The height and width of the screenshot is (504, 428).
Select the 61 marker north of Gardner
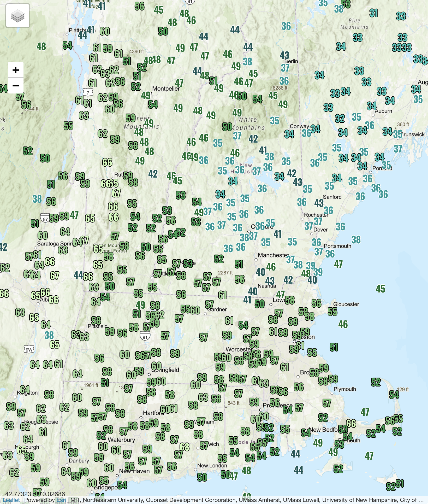coord(222,295)
